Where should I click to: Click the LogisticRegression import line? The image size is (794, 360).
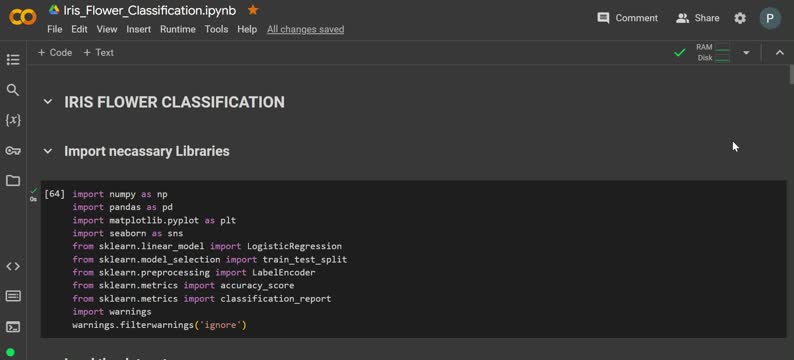point(207,247)
